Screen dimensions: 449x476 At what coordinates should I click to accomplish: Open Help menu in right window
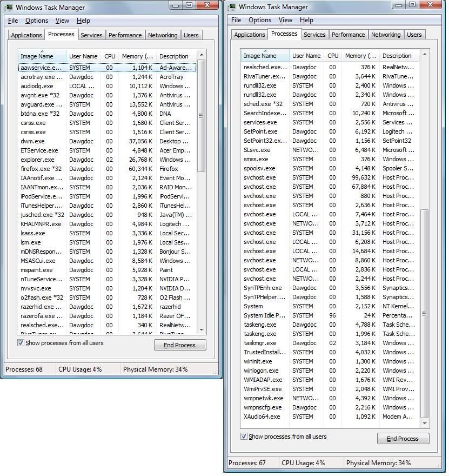[x=306, y=19]
